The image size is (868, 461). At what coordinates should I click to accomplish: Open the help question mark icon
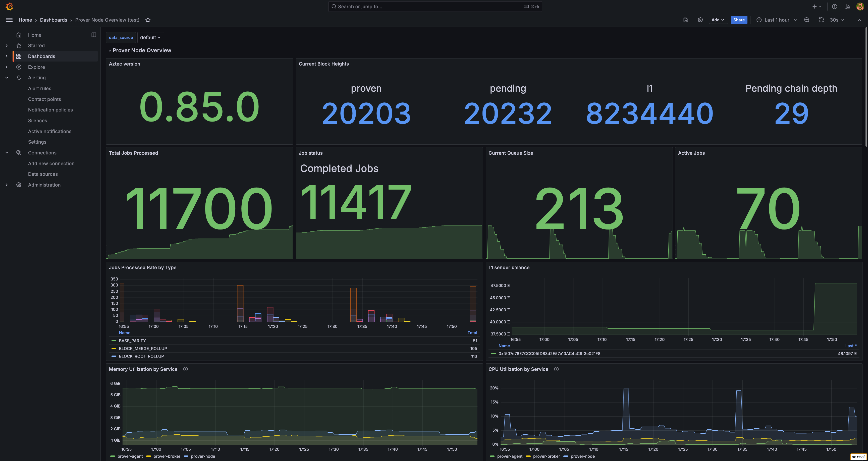[x=835, y=7]
